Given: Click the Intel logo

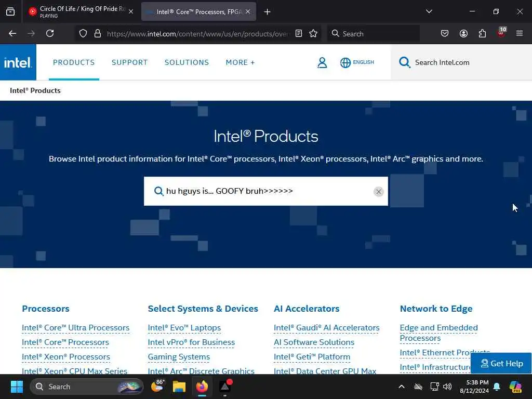Looking at the screenshot, I should click(x=18, y=62).
